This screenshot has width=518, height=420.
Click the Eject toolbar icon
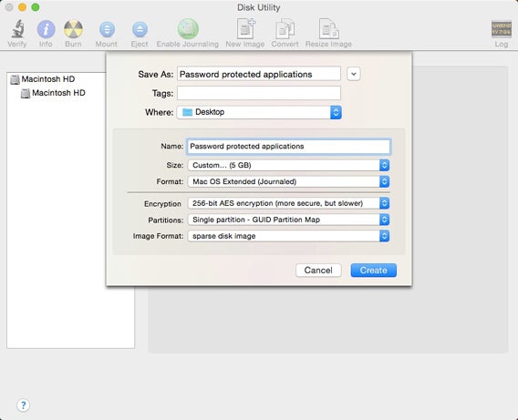(140, 29)
